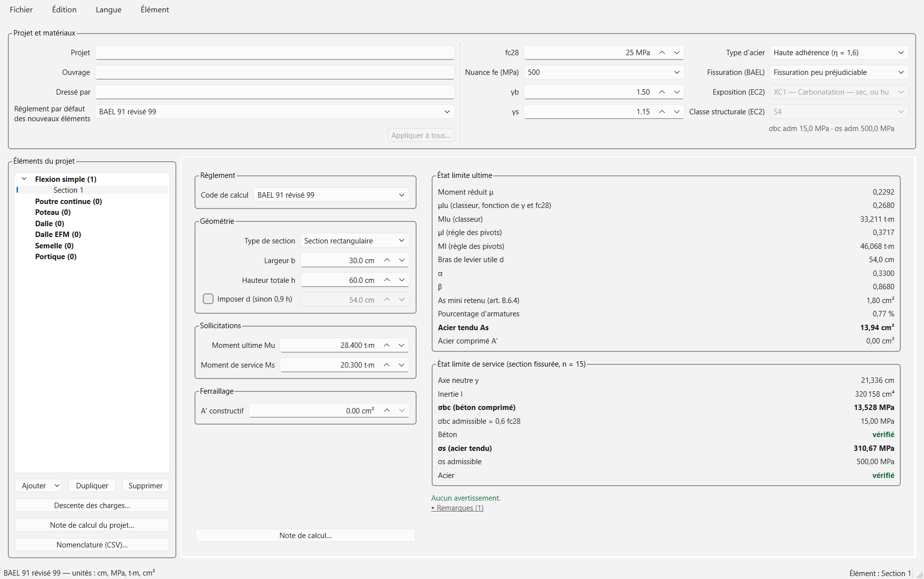Screen dimensions: 924x579
Task: Open the Code de calcul dropdown
Action: (331, 195)
